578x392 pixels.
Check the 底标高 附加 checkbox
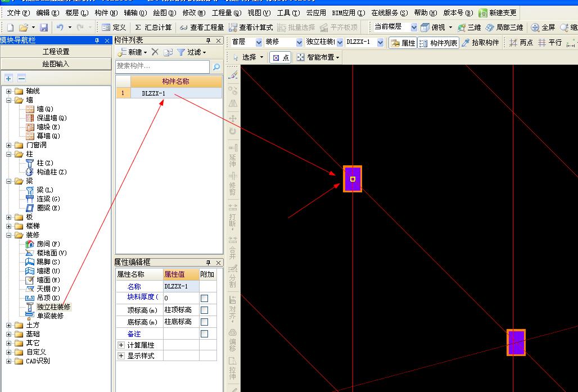[x=204, y=322]
